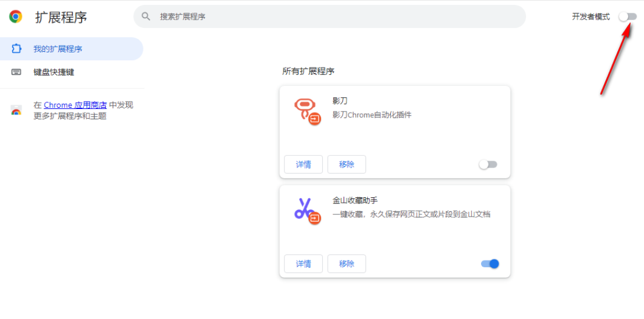Click the 扩展程序 page title
Viewport: 644px width, 319px height.
click(61, 17)
